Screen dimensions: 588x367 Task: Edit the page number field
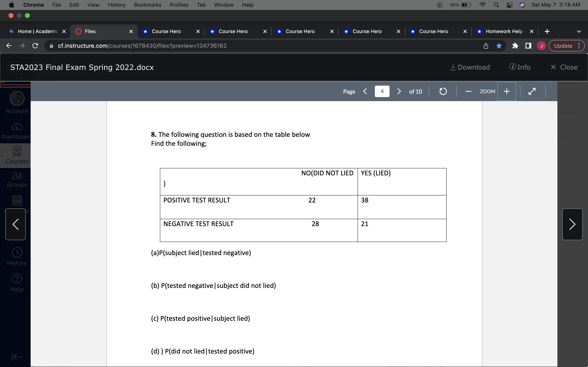tap(382, 91)
